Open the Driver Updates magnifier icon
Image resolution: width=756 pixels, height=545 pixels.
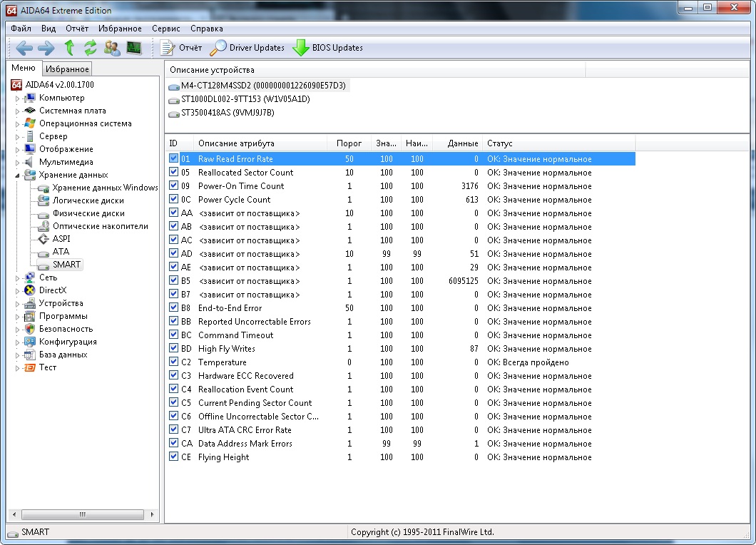[x=218, y=48]
